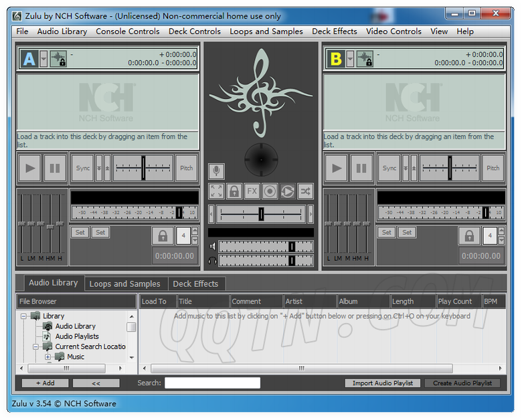Open the Deck A dropdown arrow

click(x=43, y=59)
